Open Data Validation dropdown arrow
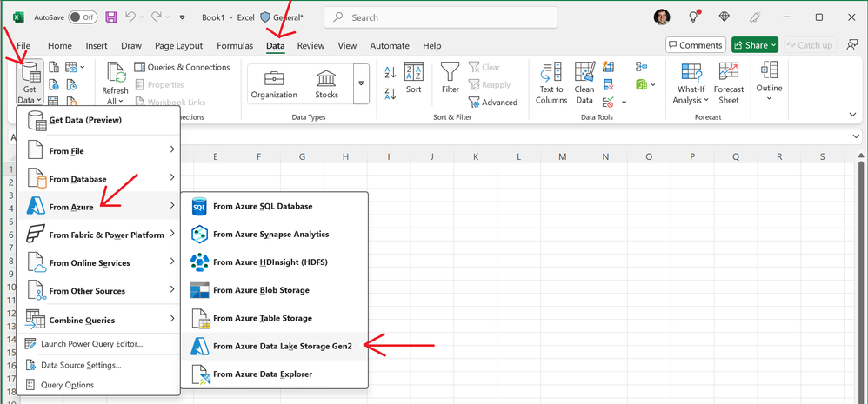Screen dimensions: 868x404 624,103
